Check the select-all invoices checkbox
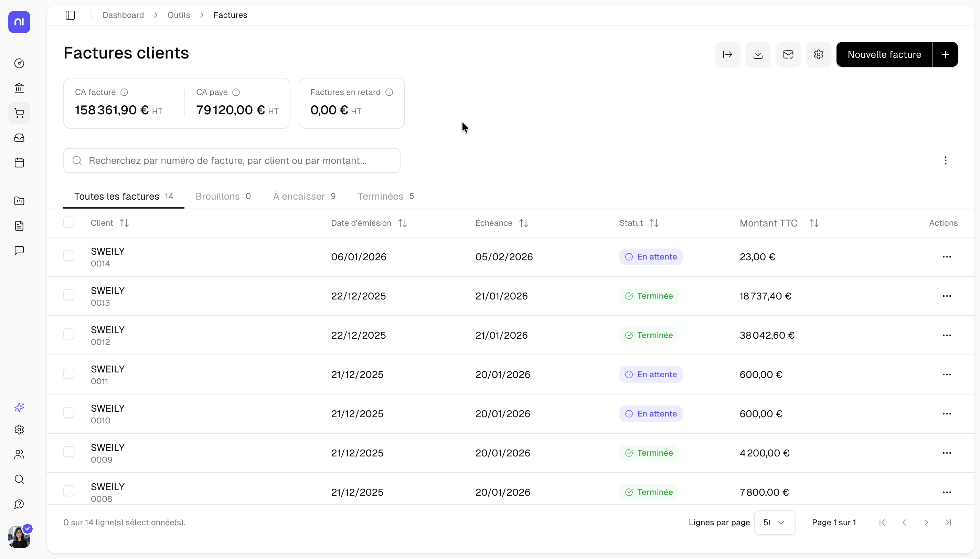The height and width of the screenshot is (559, 980). tap(69, 222)
